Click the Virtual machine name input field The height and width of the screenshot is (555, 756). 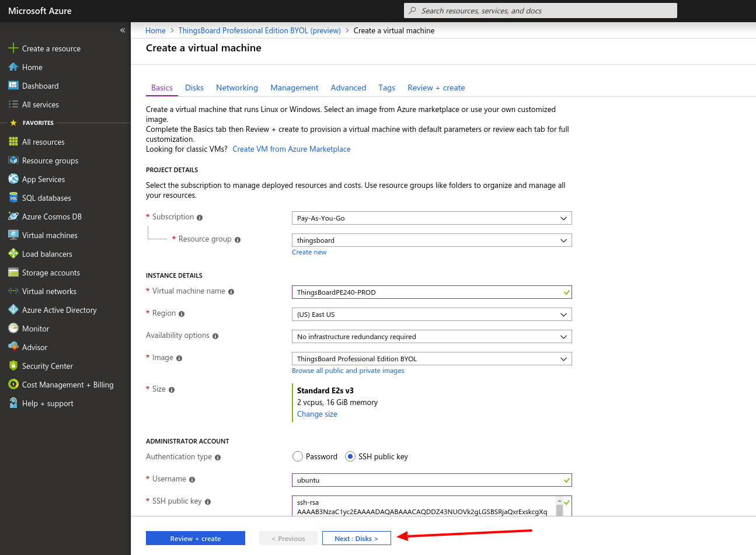click(x=432, y=292)
